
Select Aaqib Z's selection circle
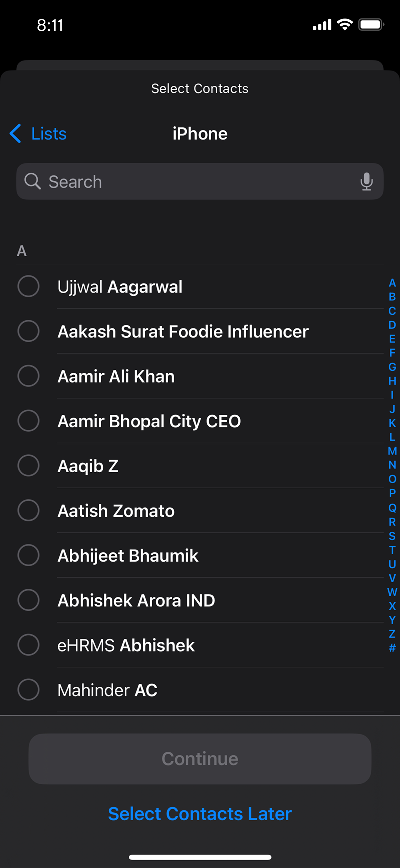coord(28,466)
